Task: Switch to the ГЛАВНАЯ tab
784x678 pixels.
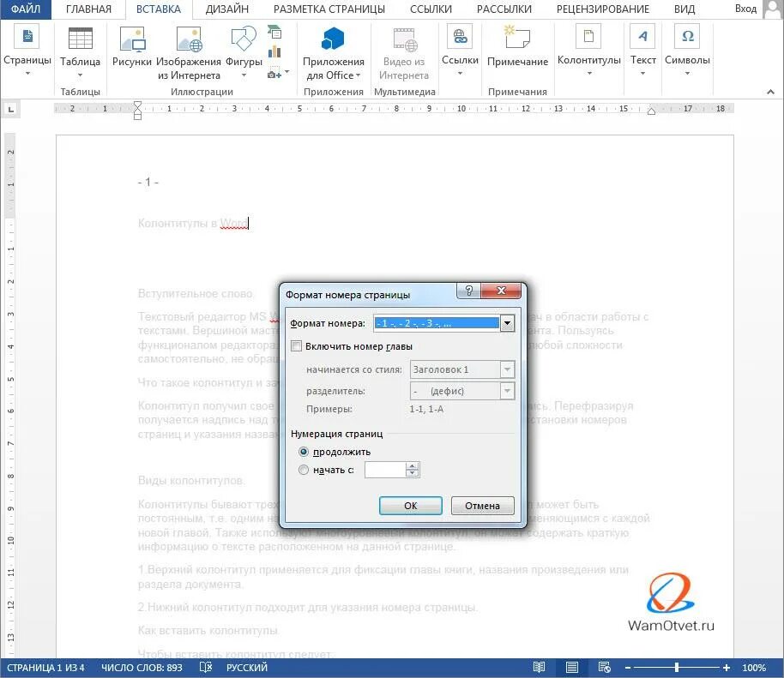Action: [x=88, y=9]
